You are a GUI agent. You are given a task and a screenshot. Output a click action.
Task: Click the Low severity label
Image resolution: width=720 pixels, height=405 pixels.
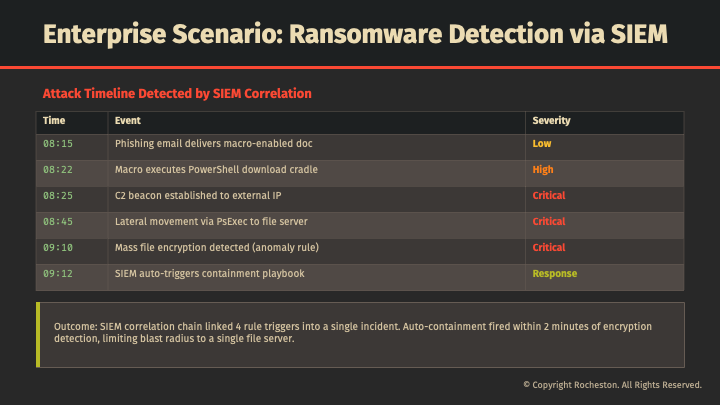[x=542, y=144]
